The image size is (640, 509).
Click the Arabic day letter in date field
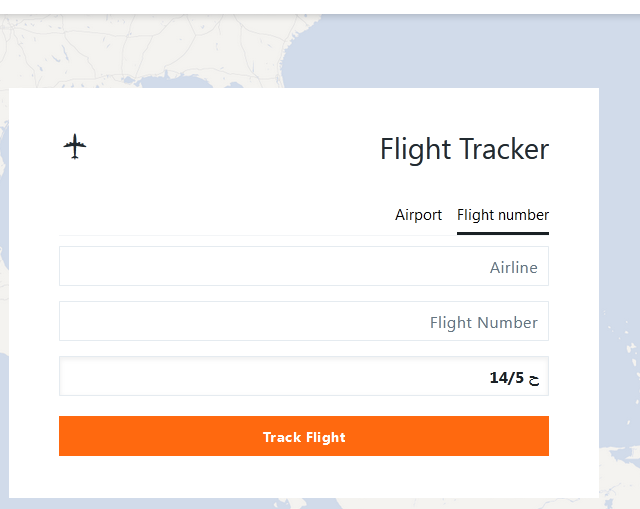[534, 378]
